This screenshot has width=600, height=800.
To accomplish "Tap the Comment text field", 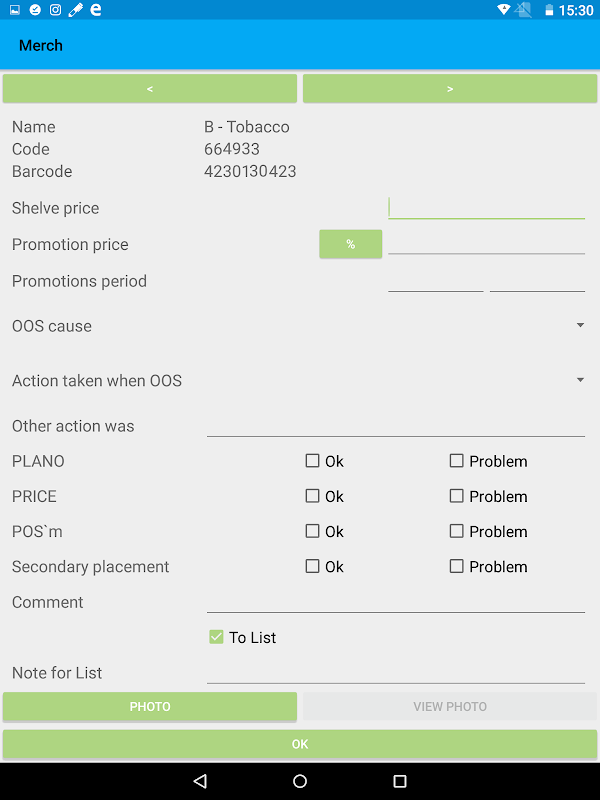I will coord(395,600).
